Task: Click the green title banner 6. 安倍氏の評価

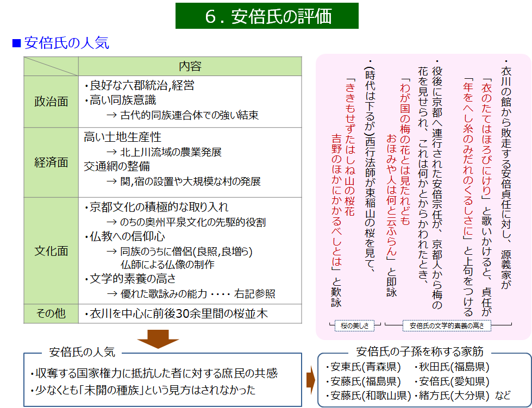Action: click(x=267, y=16)
